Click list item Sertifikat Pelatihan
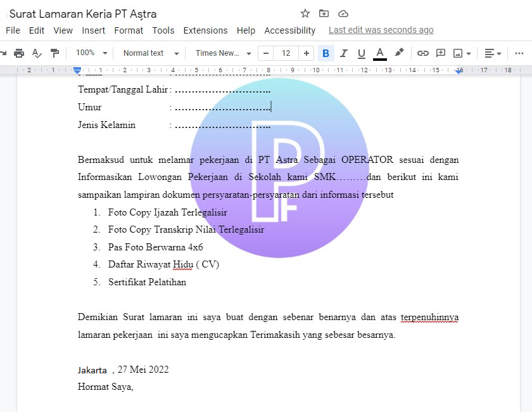The height and width of the screenshot is (412, 532). [147, 282]
